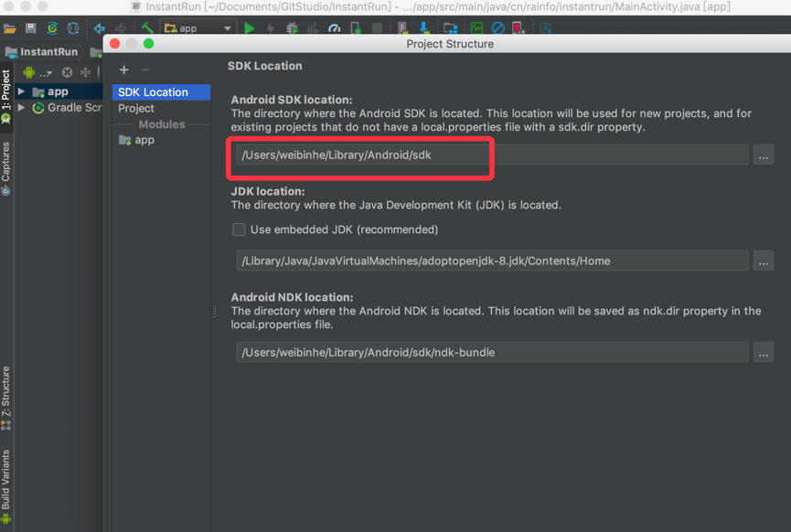Browse for the Android SDK location
Screen dimensions: 791x532
(764, 154)
